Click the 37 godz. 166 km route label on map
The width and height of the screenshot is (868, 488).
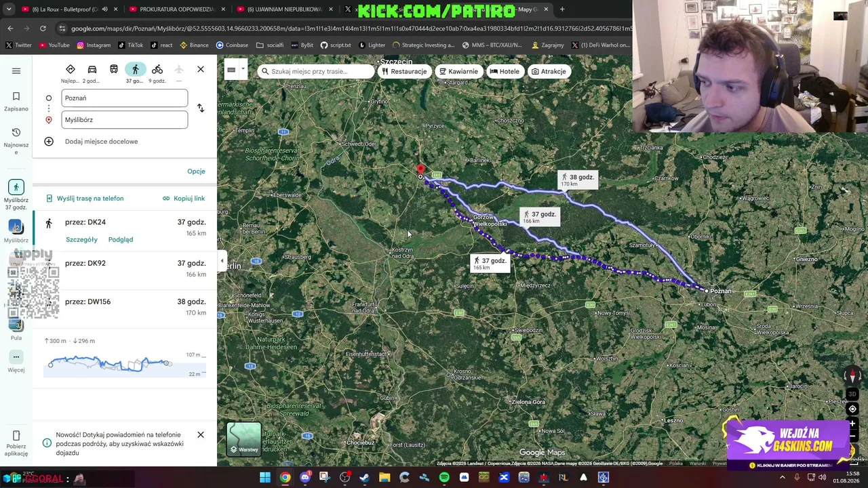(x=540, y=217)
